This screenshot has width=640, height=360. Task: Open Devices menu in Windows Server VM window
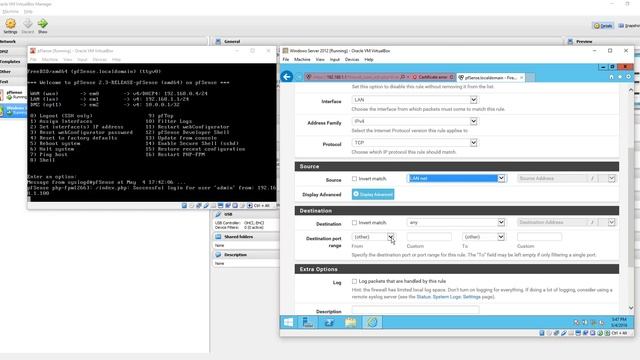(352, 60)
